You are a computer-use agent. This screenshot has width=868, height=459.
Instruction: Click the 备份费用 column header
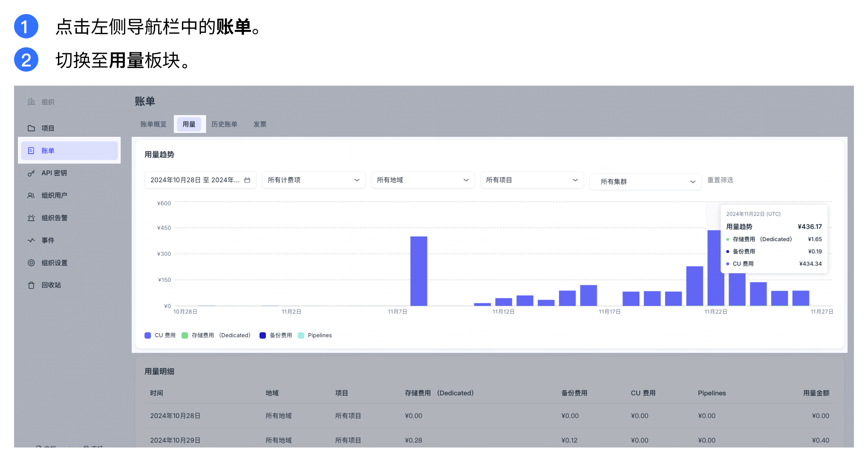574,393
